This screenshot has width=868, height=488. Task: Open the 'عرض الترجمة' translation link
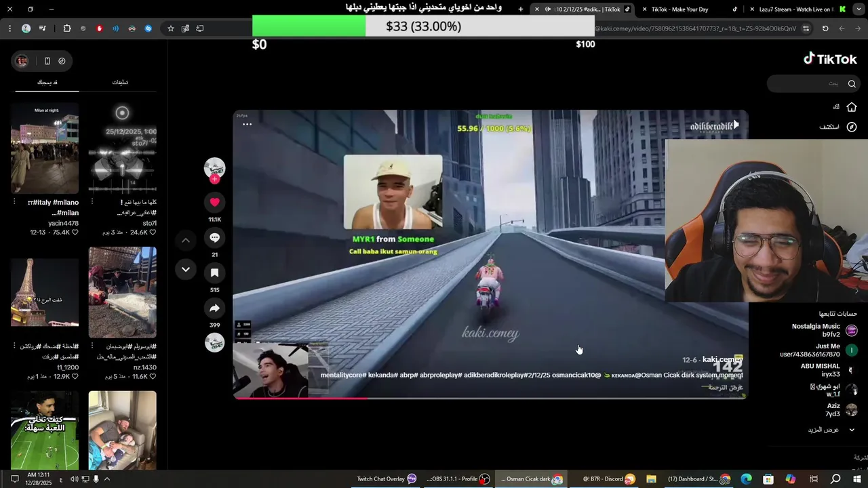[x=726, y=388]
